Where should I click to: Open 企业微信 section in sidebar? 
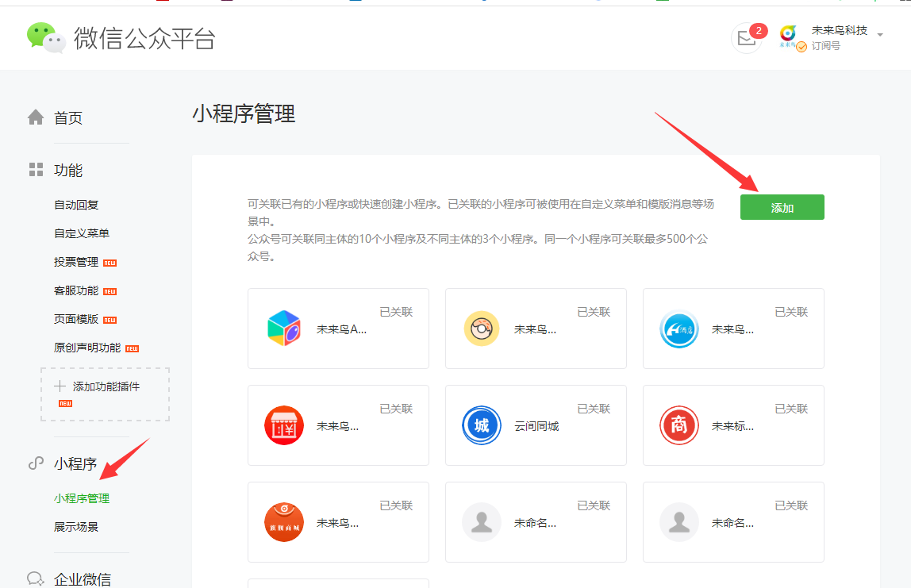(x=83, y=579)
